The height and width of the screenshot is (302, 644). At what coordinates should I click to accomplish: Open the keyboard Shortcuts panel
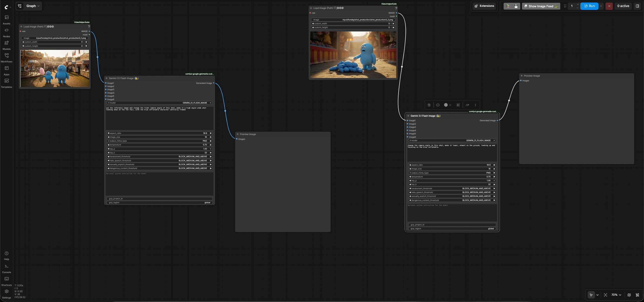pyautogui.click(x=7, y=281)
